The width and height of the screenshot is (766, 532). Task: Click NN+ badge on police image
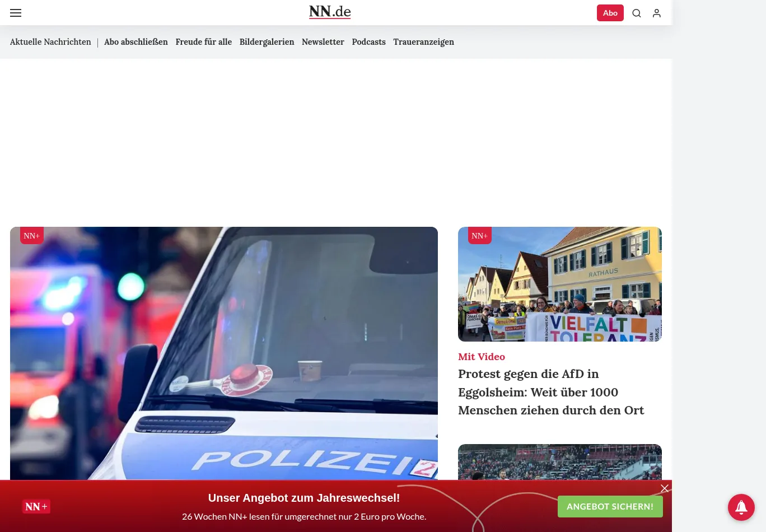pos(32,236)
